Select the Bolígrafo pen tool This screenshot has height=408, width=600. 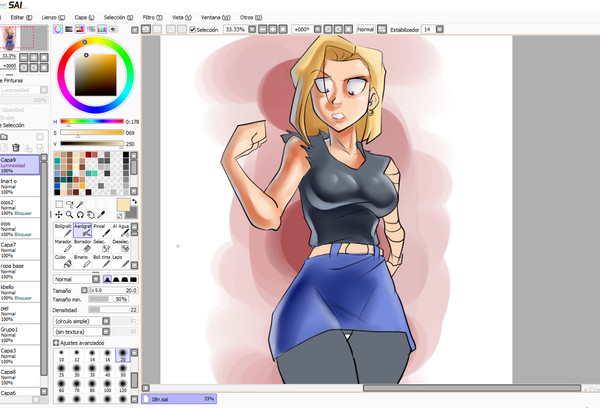coord(63,230)
